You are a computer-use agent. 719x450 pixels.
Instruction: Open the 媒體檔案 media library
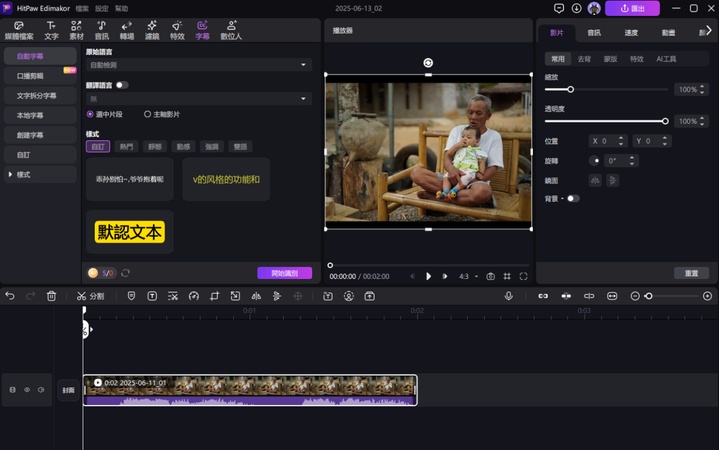pyautogui.click(x=19, y=30)
